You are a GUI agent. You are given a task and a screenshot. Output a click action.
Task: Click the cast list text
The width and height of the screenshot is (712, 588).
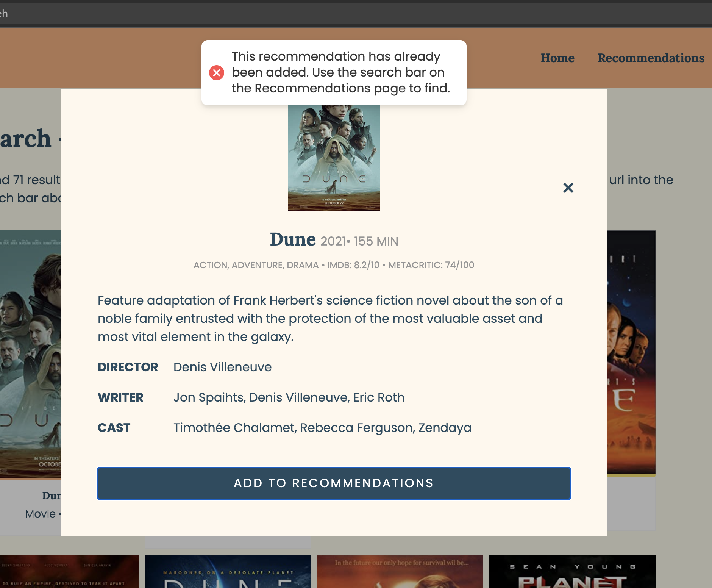322,428
